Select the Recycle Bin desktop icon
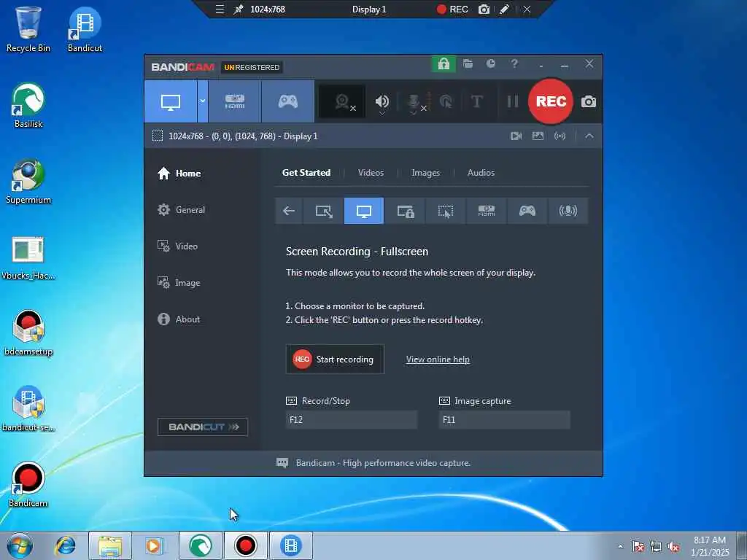 click(28, 29)
